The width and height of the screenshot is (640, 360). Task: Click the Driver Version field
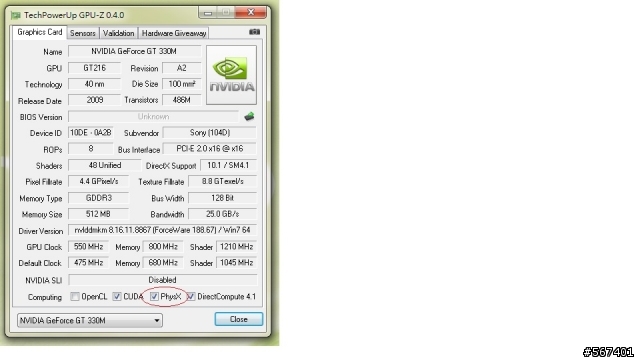tap(162, 230)
